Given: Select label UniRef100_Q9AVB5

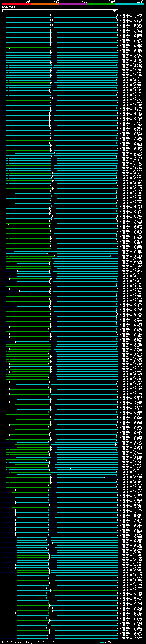Looking at the screenshot, I should (x=131, y=72).
